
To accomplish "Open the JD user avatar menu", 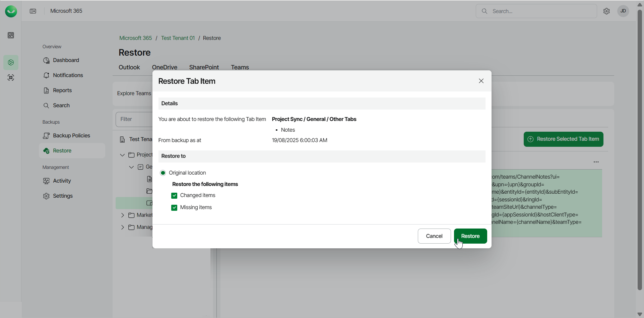I will coord(623,11).
